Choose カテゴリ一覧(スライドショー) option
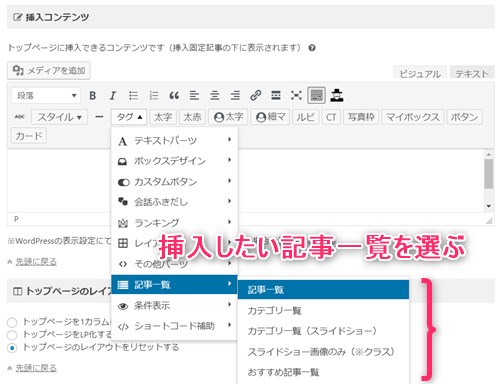 pos(323,331)
